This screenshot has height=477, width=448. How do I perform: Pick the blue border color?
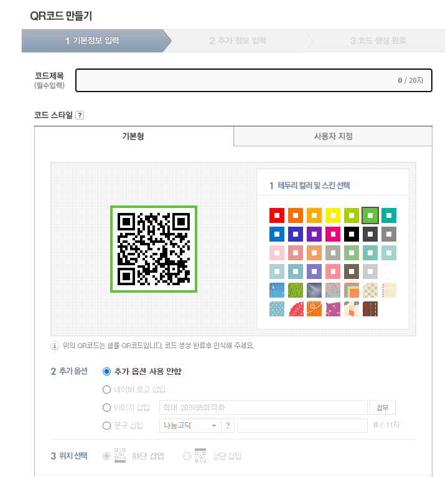tap(277, 234)
